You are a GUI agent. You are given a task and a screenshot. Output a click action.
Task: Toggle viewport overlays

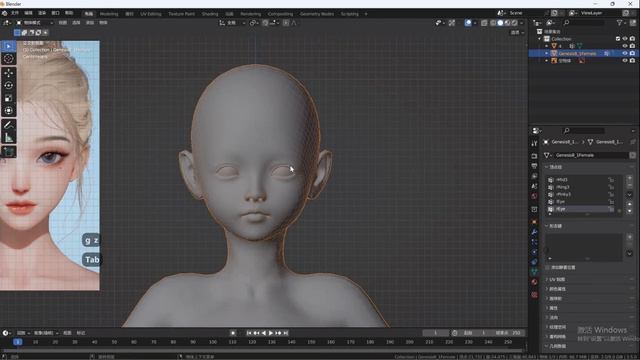(x=468, y=23)
